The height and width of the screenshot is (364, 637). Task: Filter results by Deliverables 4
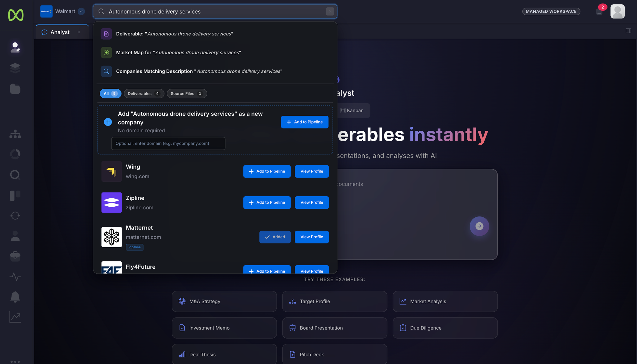coord(144,94)
